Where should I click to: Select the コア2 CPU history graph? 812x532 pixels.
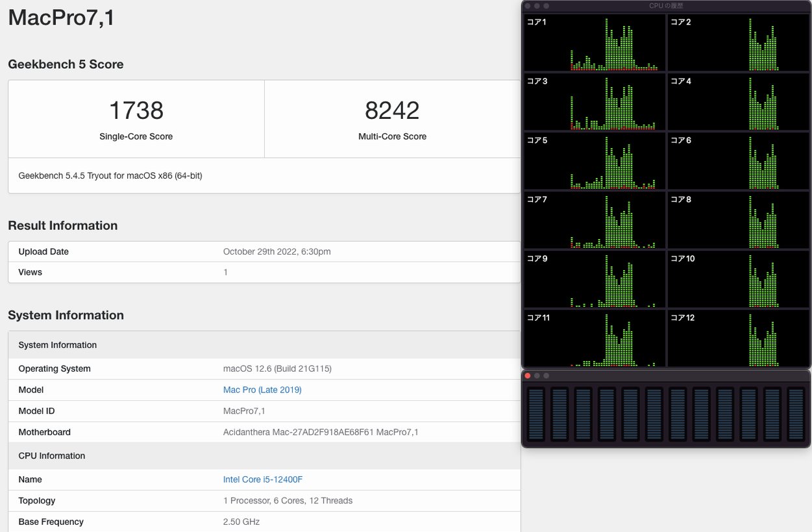coord(739,43)
